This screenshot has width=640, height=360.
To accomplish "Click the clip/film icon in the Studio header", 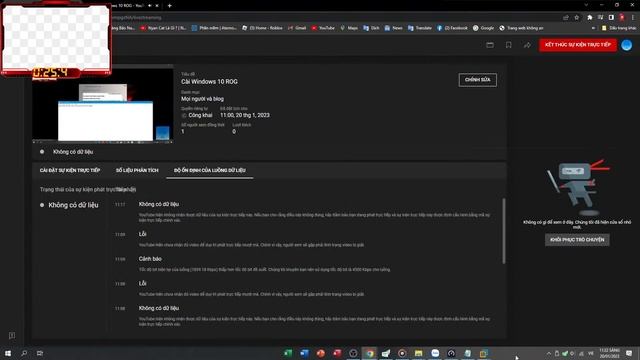I will pyautogui.click(x=490, y=45).
